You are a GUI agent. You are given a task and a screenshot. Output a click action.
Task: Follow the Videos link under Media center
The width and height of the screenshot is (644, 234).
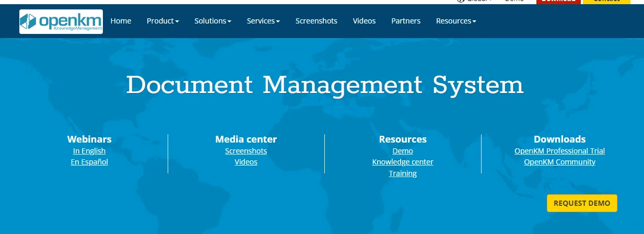pyautogui.click(x=246, y=162)
